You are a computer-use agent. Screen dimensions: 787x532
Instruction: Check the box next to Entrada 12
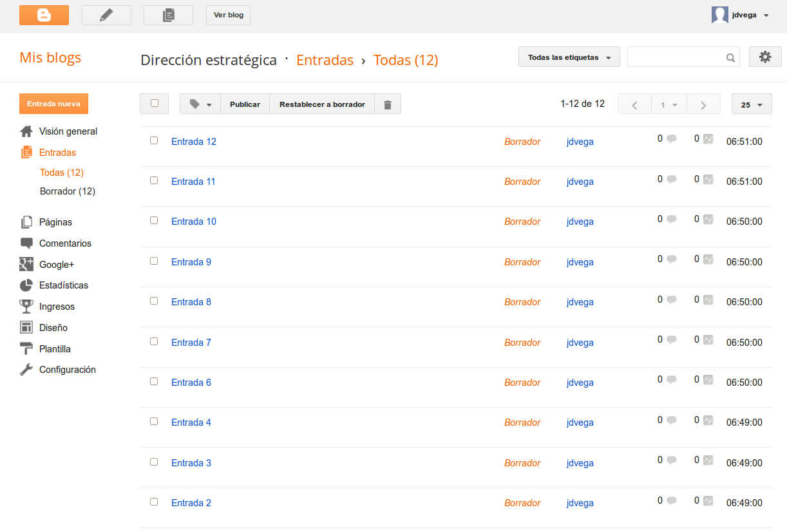point(154,140)
